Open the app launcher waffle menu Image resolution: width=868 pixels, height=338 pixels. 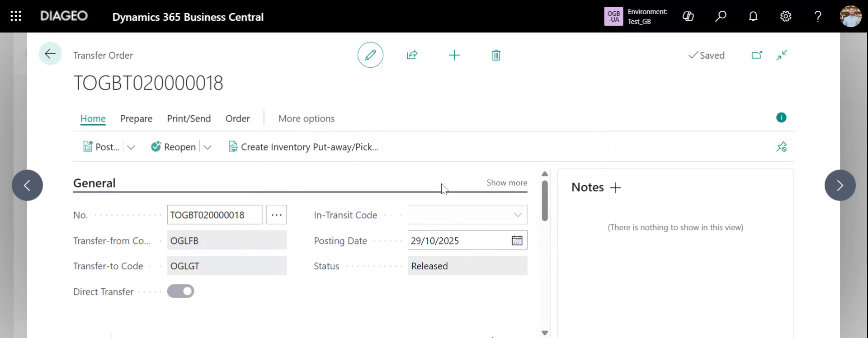tap(16, 16)
